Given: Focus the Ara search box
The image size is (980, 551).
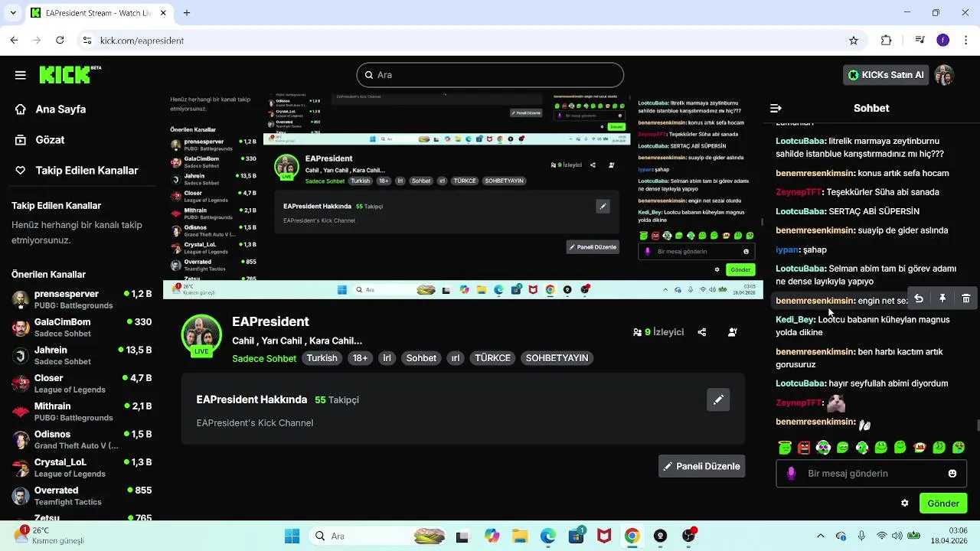Looking at the screenshot, I should click(490, 75).
